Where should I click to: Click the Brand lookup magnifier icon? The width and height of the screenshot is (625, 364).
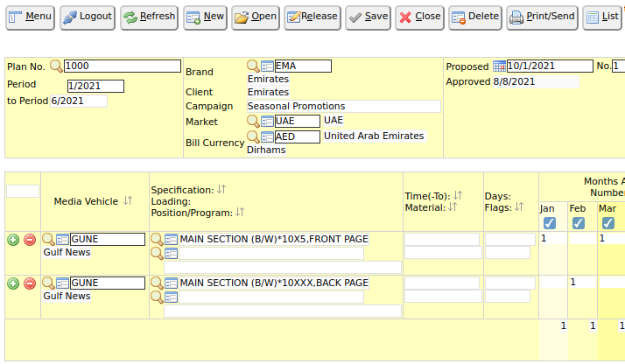click(253, 66)
